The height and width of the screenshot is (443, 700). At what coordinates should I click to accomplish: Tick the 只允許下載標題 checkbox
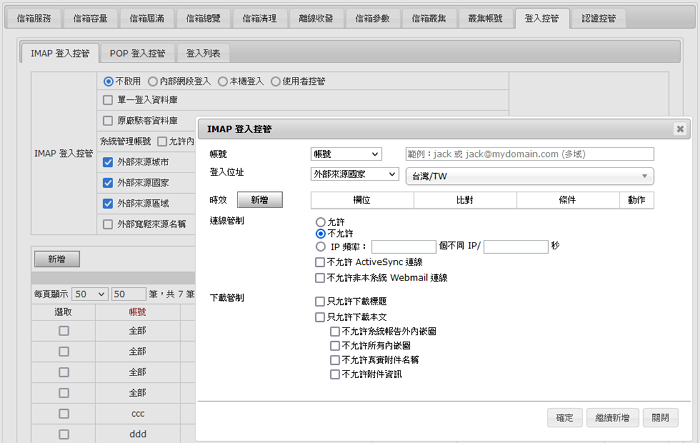tap(320, 300)
